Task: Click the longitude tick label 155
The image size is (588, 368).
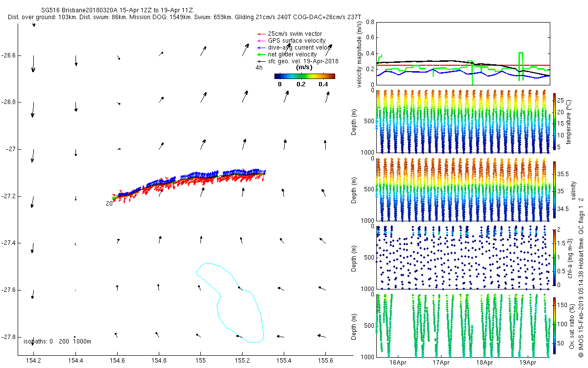Action: [200, 361]
